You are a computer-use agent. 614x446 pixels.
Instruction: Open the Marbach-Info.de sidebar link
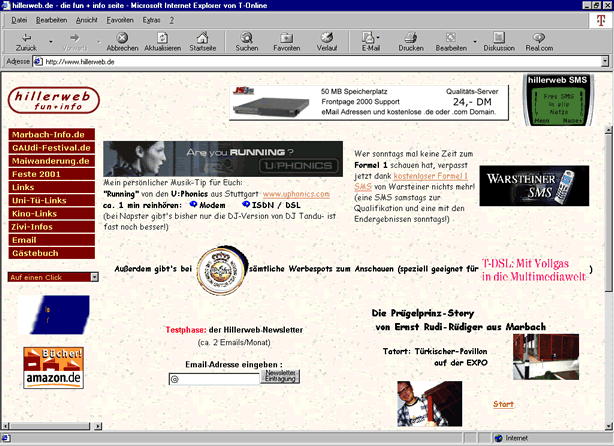51,134
